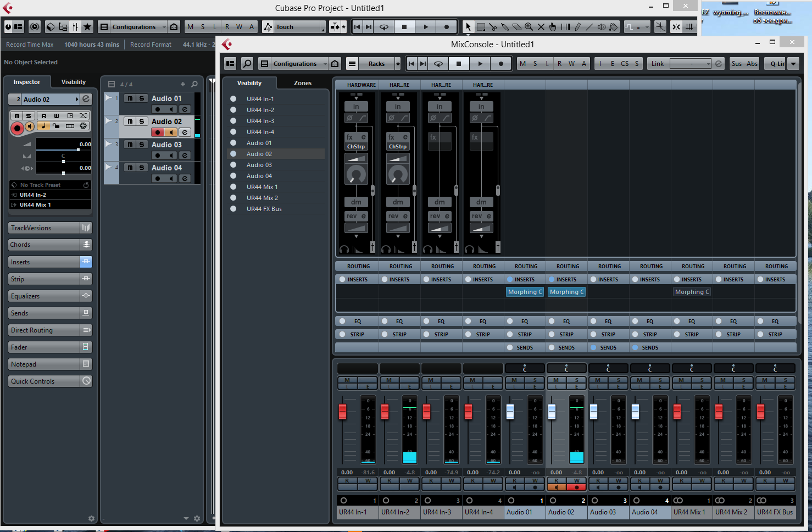Open the Fader section tab in Inspector
Screen dimensions: 812x532
pyautogui.click(x=45, y=347)
